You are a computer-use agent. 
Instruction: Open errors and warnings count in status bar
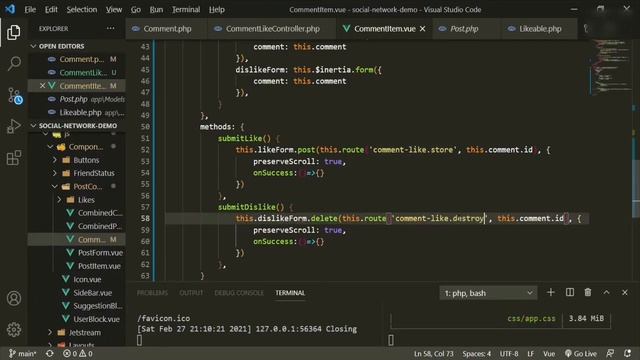[x=78, y=353]
